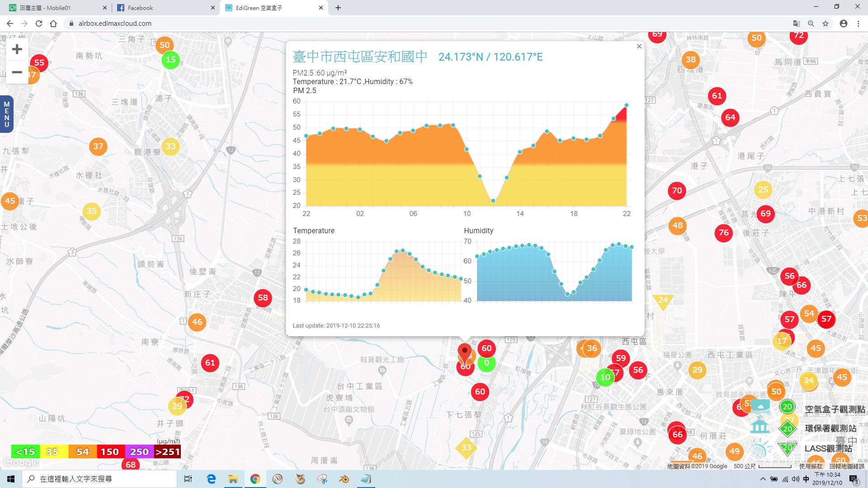This screenshot has height=488, width=868.
Task: Select the orange 48 marker
Action: [x=677, y=225]
